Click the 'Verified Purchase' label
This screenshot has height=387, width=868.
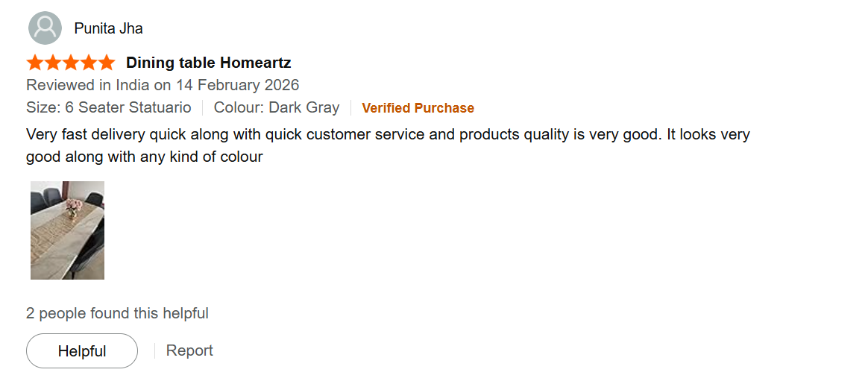coord(418,108)
